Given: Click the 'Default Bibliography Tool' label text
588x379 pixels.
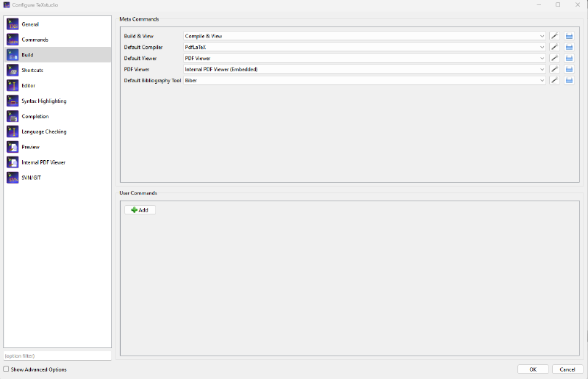Looking at the screenshot, I should [x=152, y=80].
